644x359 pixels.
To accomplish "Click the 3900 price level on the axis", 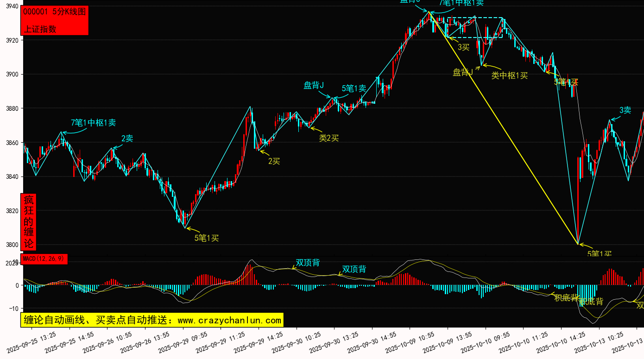I will (x=11, y=74).
